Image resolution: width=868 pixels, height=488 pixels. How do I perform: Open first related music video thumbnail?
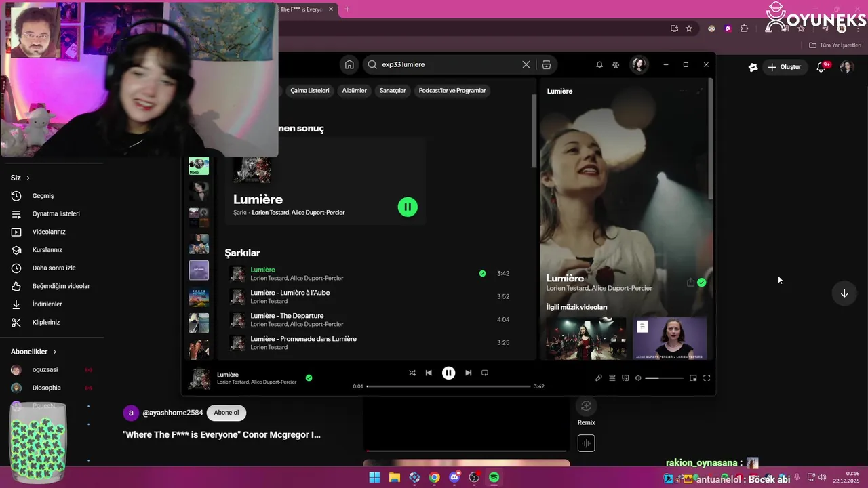[586, 338]
